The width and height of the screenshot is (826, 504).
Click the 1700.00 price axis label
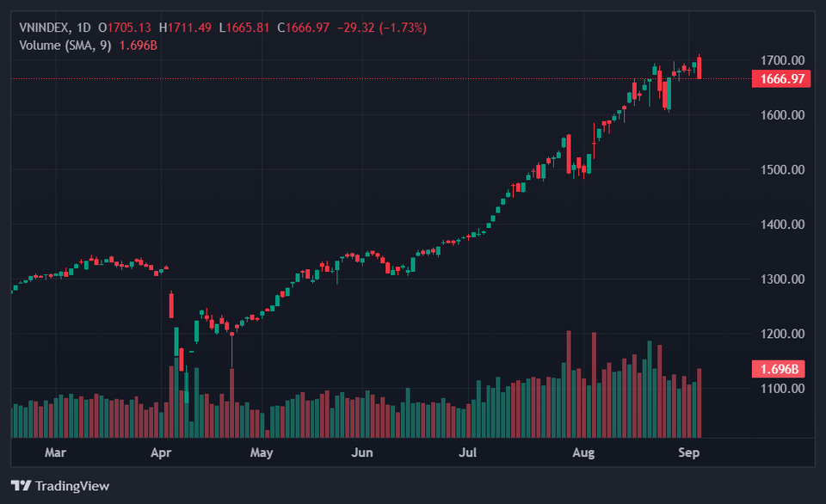(782, 60)
